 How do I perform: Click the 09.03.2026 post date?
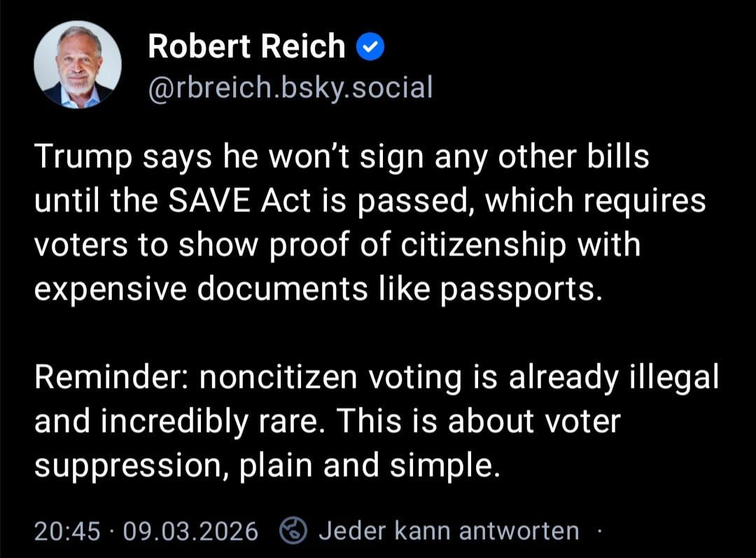click(x=190, y=531)
